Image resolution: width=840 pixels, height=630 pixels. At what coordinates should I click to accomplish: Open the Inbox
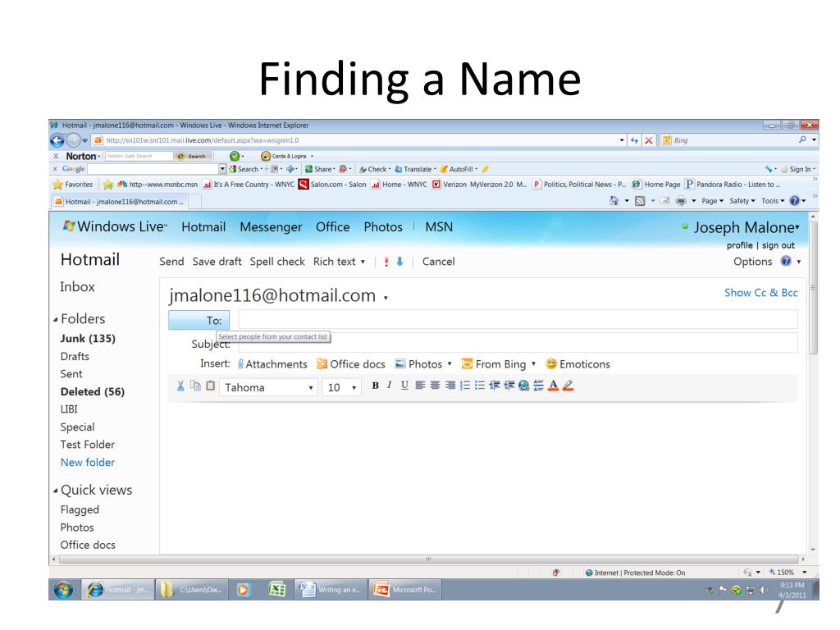(77, 286)
